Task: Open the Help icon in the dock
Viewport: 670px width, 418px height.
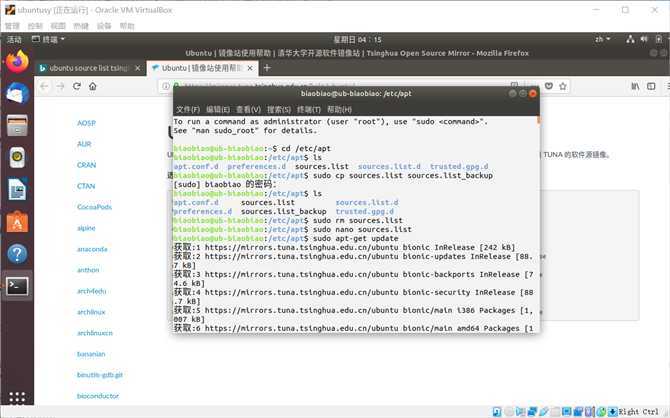Action: [17, 254]
